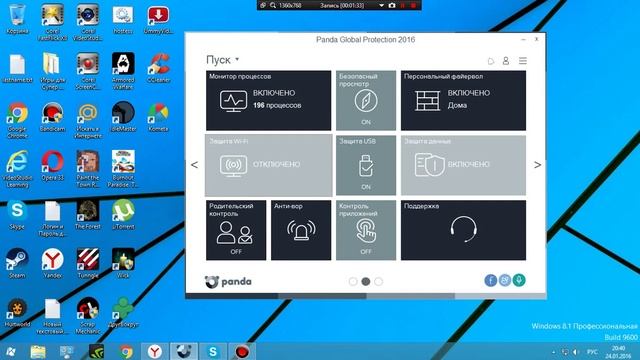Go to previous Panda page with left arrow
This screenshot has width=640, height=360.
[194, 165]
